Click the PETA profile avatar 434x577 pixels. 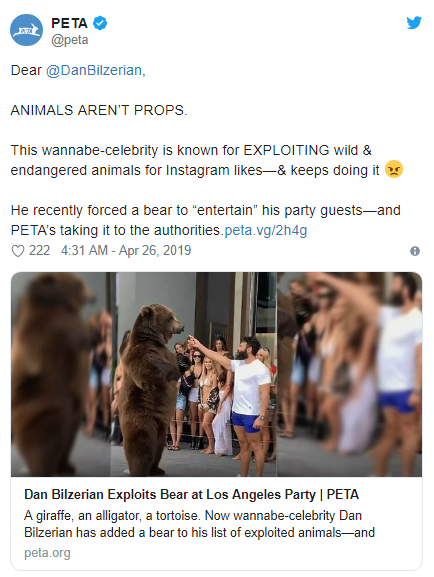[x=27, y=30]
